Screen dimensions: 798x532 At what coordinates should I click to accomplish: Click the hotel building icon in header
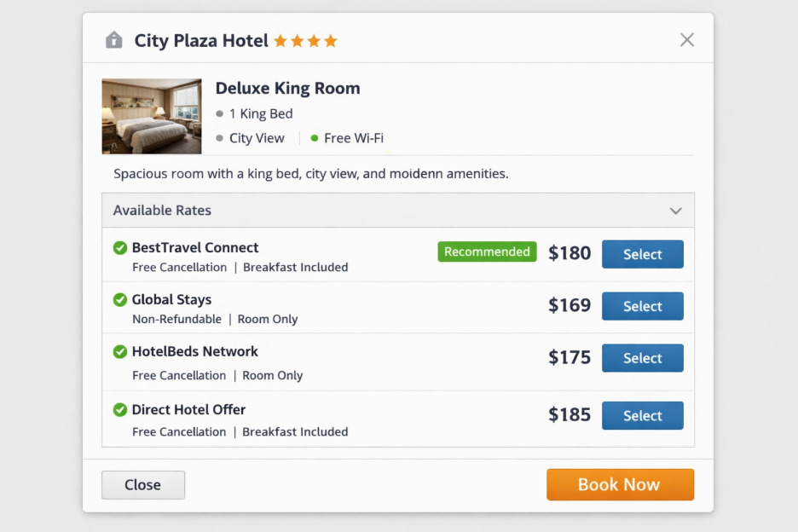coord(113,40)
